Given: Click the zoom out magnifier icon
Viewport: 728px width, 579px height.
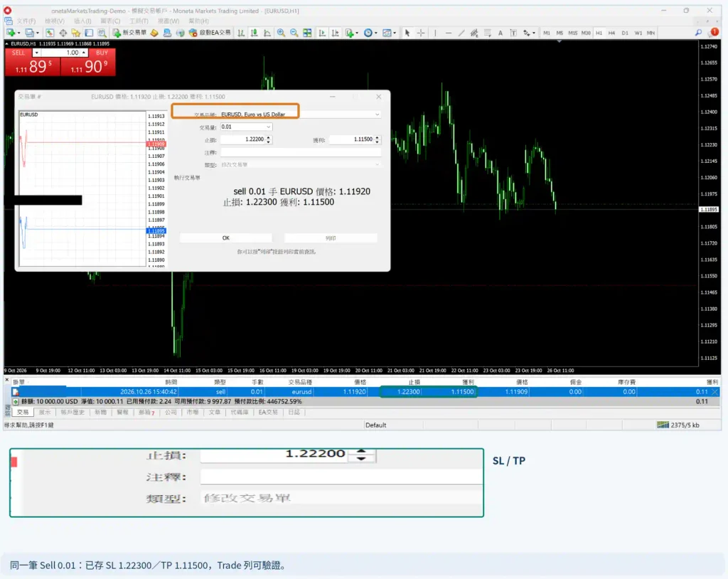Looking at the screenshot, I should pyautogui.click(x=294, y=33).
